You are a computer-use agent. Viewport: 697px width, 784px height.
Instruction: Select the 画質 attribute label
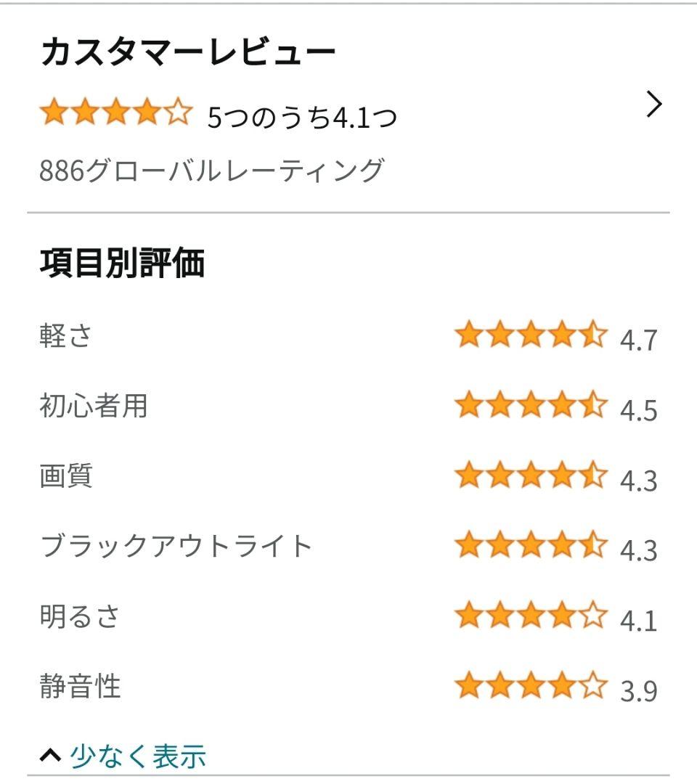click(66, 477)
